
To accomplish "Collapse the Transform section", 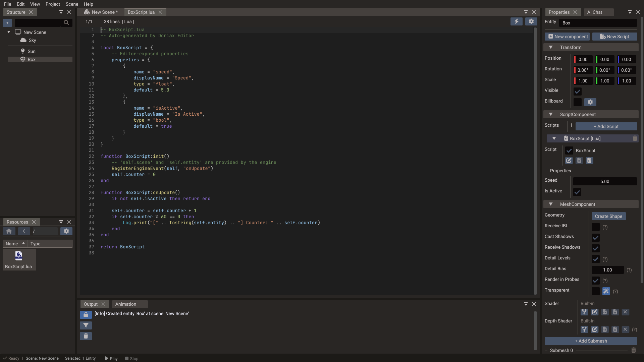I will [551, 47].
